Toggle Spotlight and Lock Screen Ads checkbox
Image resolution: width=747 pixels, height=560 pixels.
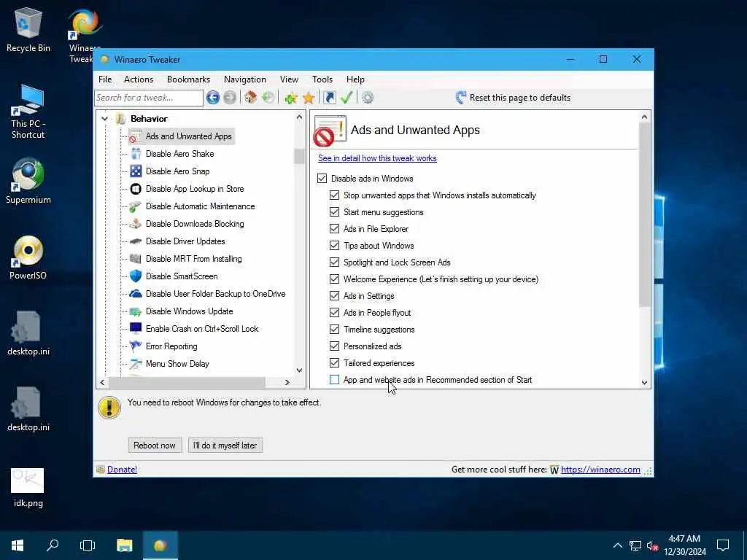click(x=334, y=262)
